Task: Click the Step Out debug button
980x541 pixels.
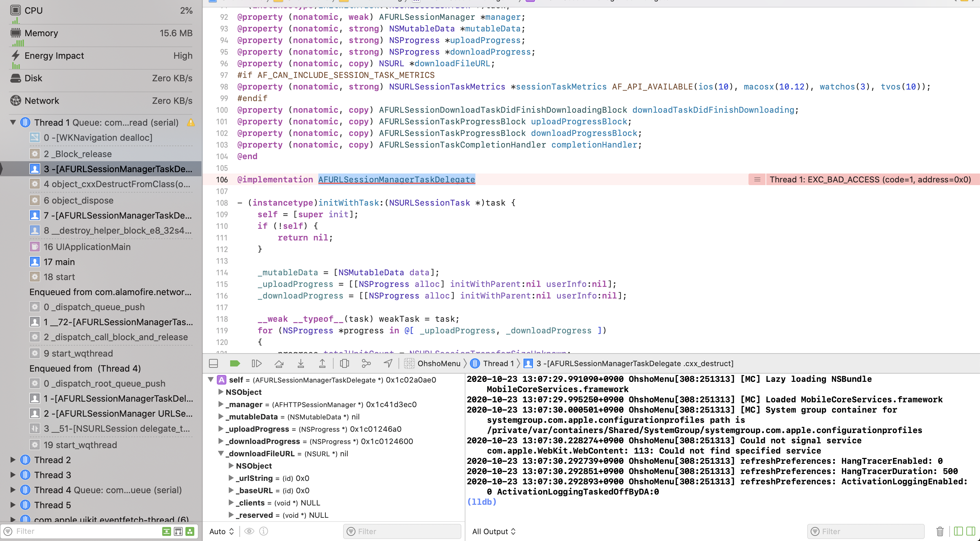Action: [322, 363]
